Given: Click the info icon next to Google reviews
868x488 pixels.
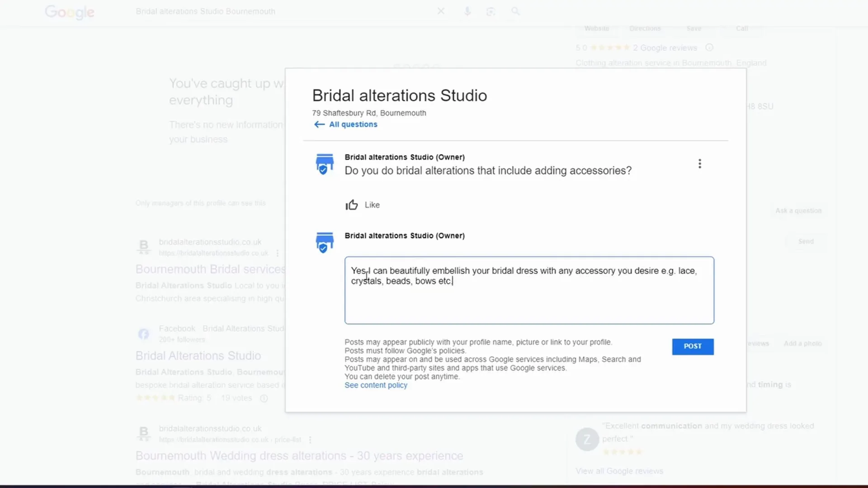Looking at the screenshot, I should pyautogui.click(x=709, y=47).
